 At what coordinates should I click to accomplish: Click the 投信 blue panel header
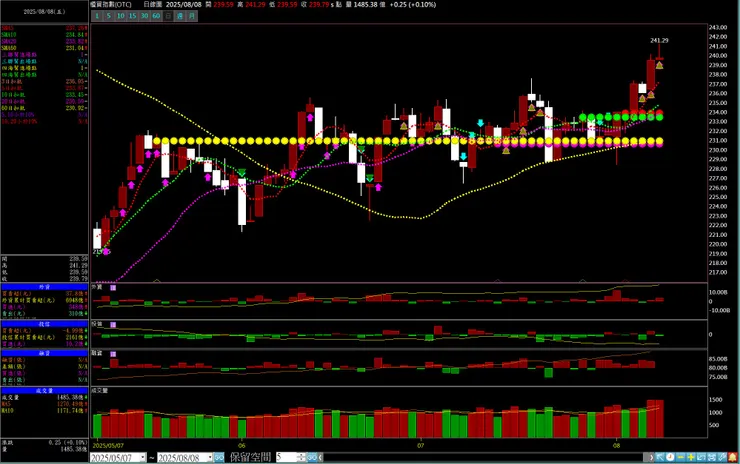pyautogui.click(x=44, y=324)
